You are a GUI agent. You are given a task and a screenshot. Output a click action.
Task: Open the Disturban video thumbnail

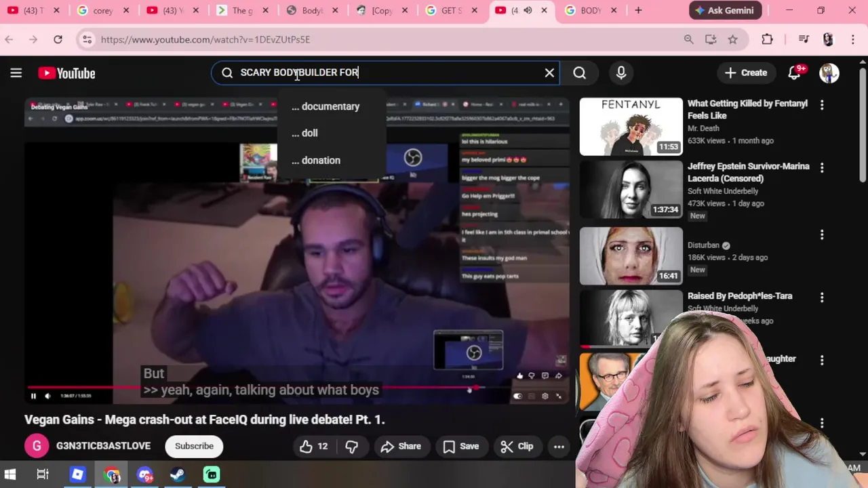631,256
